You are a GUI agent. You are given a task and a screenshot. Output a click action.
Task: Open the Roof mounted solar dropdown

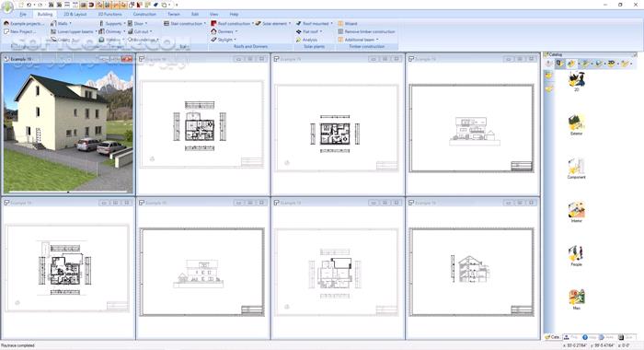(315, 23)
